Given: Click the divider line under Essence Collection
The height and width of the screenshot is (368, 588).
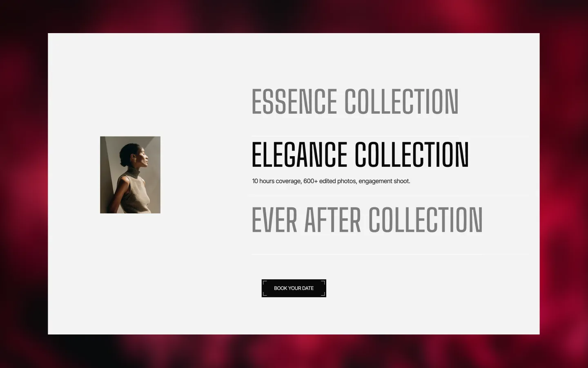Looking at the screenshot, I should (x=390, y=136).
